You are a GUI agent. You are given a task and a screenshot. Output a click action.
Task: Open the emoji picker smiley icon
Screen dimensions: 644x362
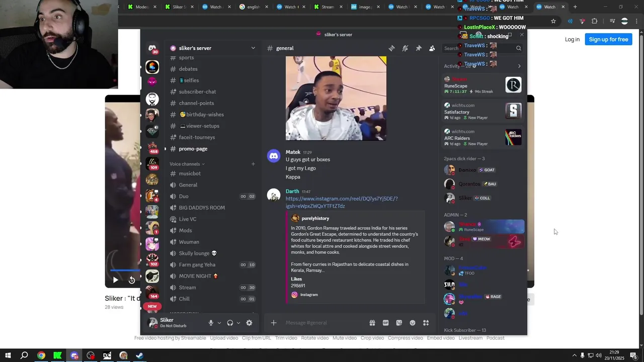[413, 323]
